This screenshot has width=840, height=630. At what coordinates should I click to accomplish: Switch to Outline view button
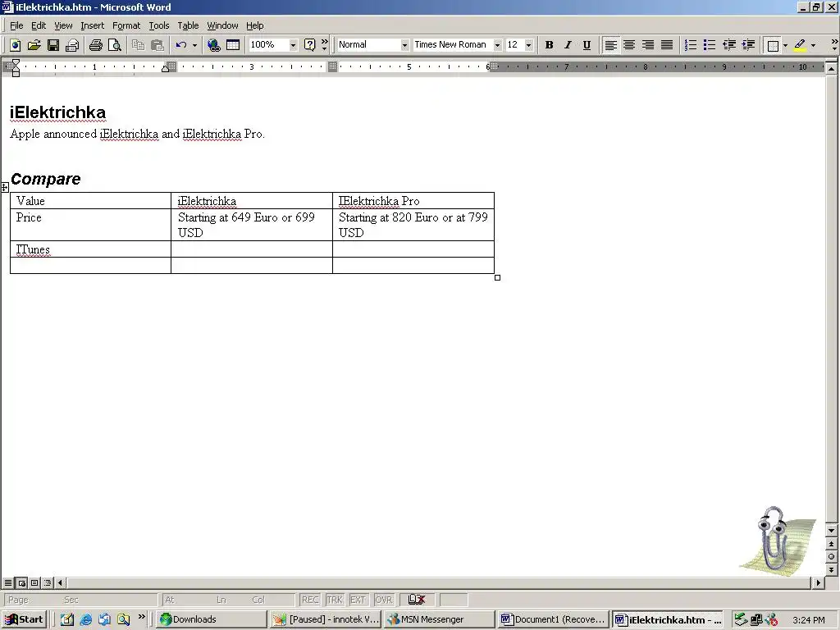click(x=48, y=582)
